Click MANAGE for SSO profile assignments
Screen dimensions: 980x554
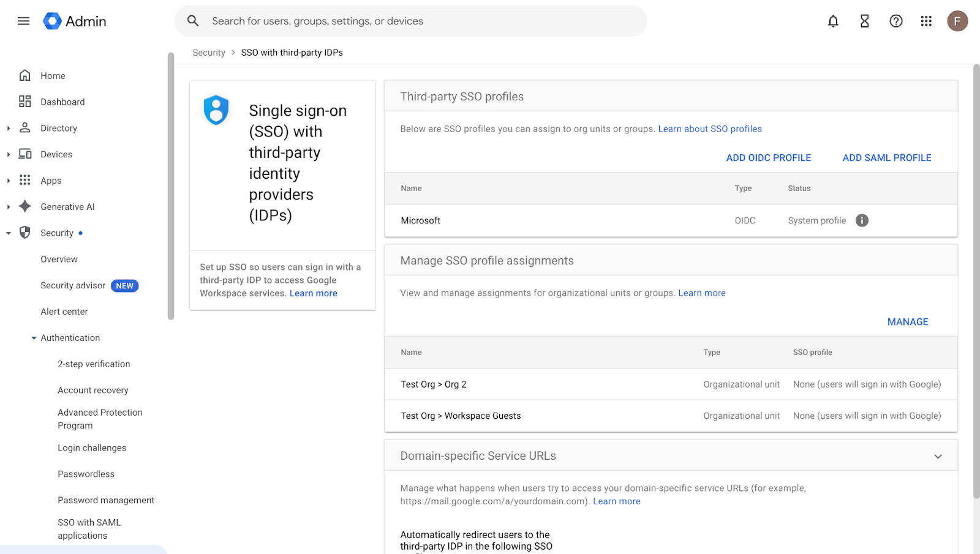(907, 322)
